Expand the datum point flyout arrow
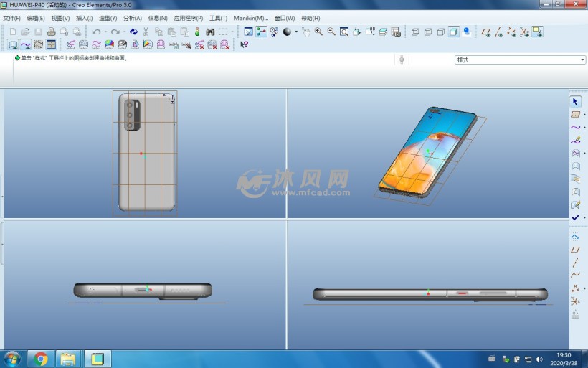Viewport: 588px width, 368px height. coord(584,288)
